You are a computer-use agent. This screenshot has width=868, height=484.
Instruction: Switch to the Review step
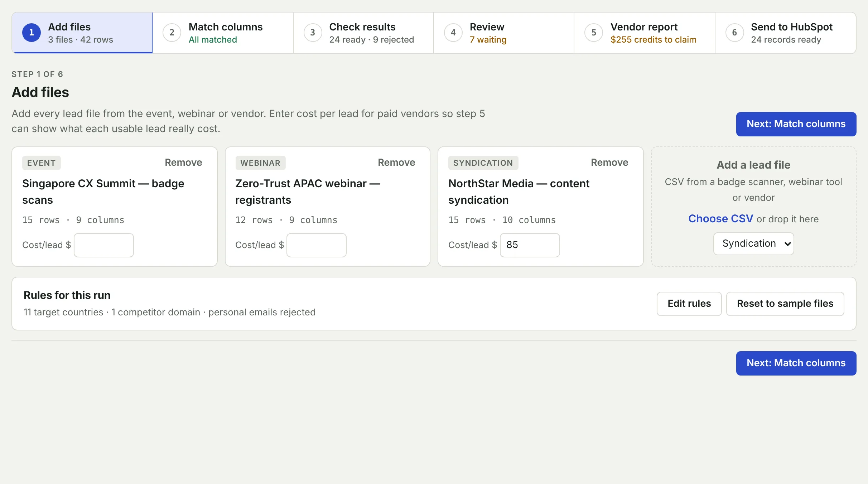[504, 33]
